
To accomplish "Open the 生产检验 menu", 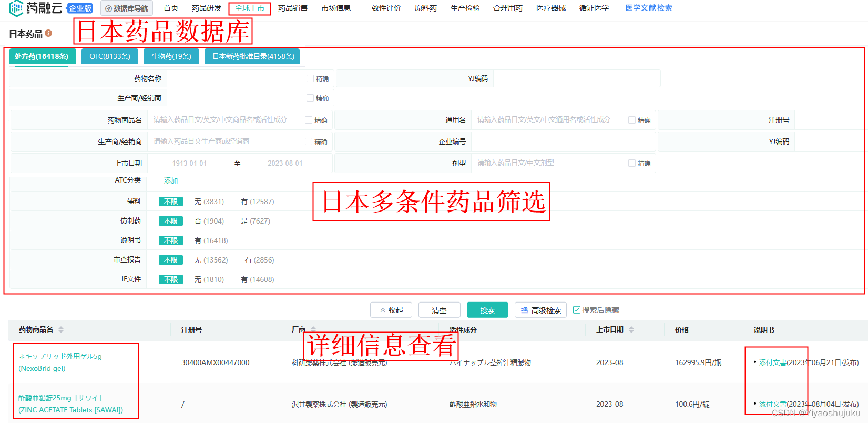I will 465,8.
